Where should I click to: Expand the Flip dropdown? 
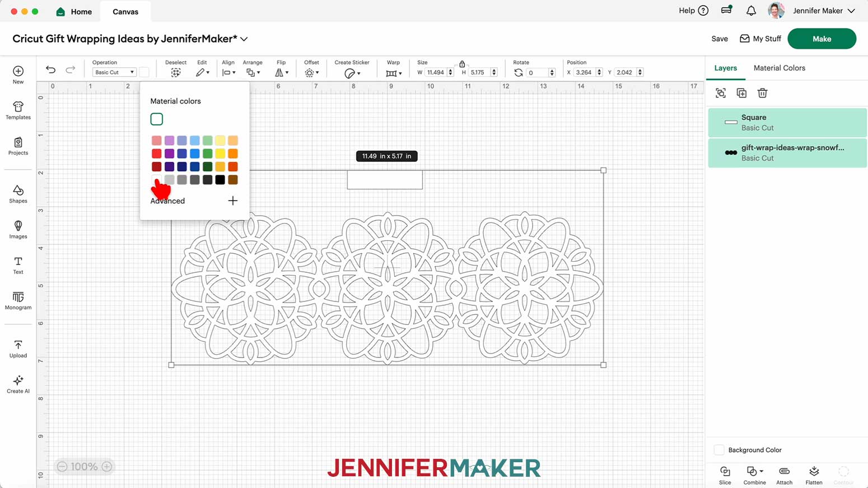282,73
